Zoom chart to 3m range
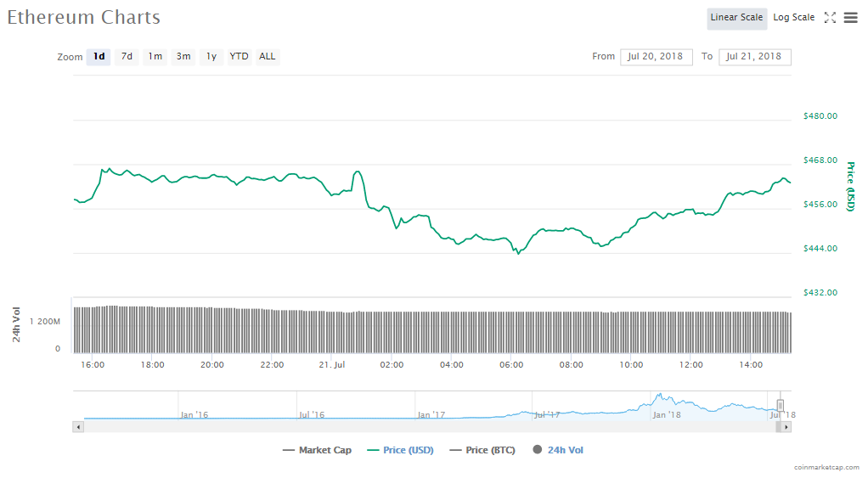The image size is (868, 478). click(183, 57)
